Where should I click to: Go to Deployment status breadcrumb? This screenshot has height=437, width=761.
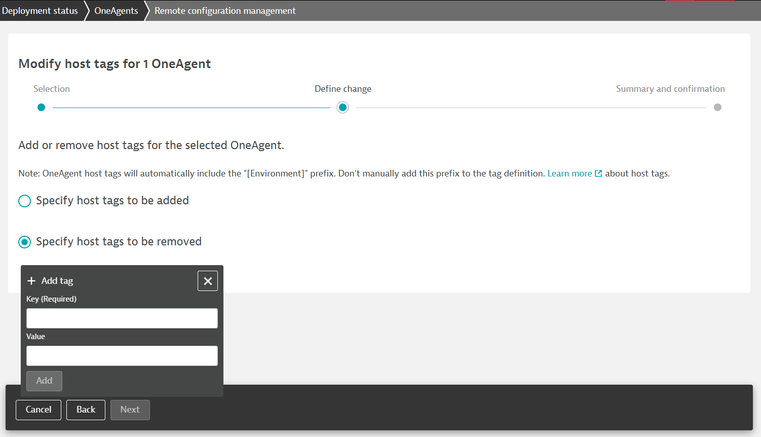click(41, 11)
